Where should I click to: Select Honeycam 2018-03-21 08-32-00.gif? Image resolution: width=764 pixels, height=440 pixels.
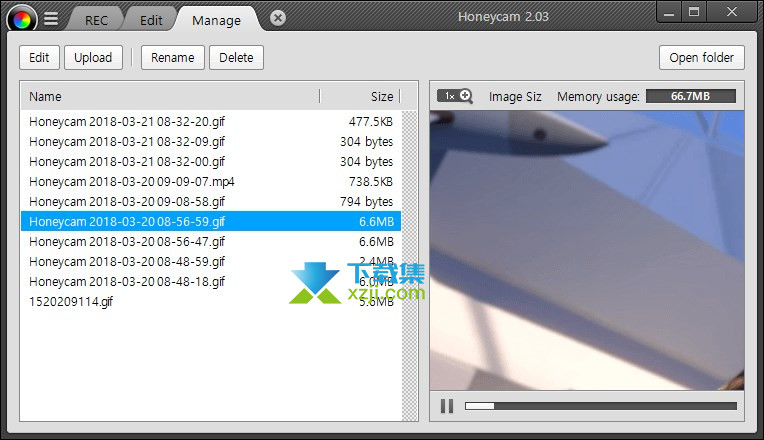[x=211, y=162]
